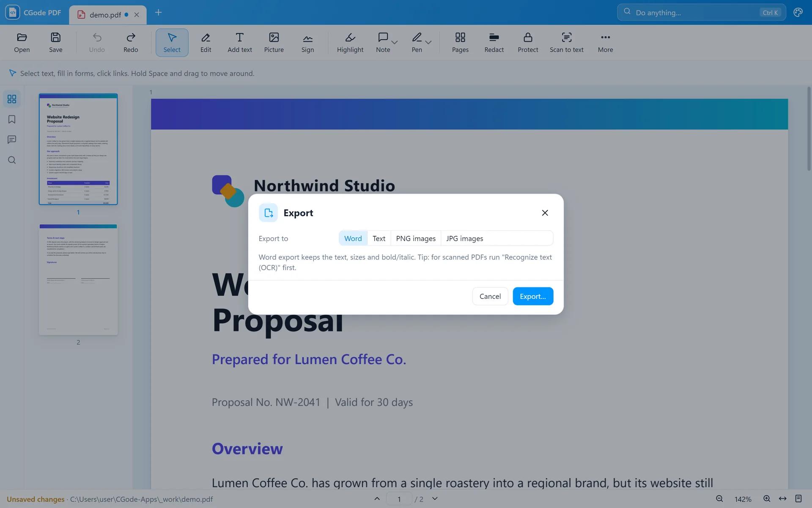This screenshot has height=508, width=812.
Task: Activate the Redact tool
Action: [x=494, y=42]
